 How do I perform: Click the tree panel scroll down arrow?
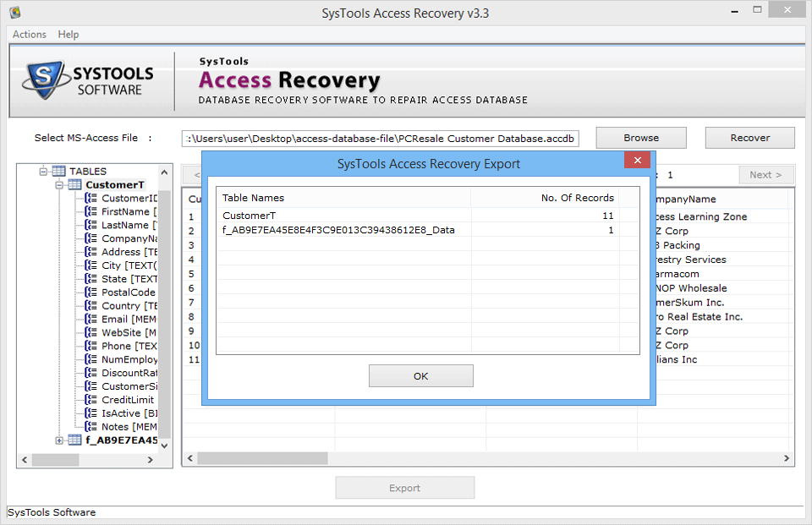(x=164, y=446)
